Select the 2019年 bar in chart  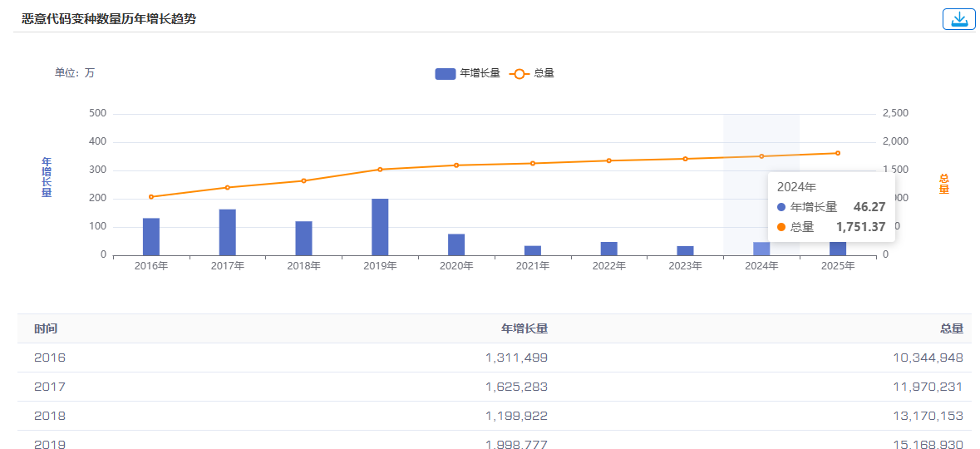(x=380, y=227)
